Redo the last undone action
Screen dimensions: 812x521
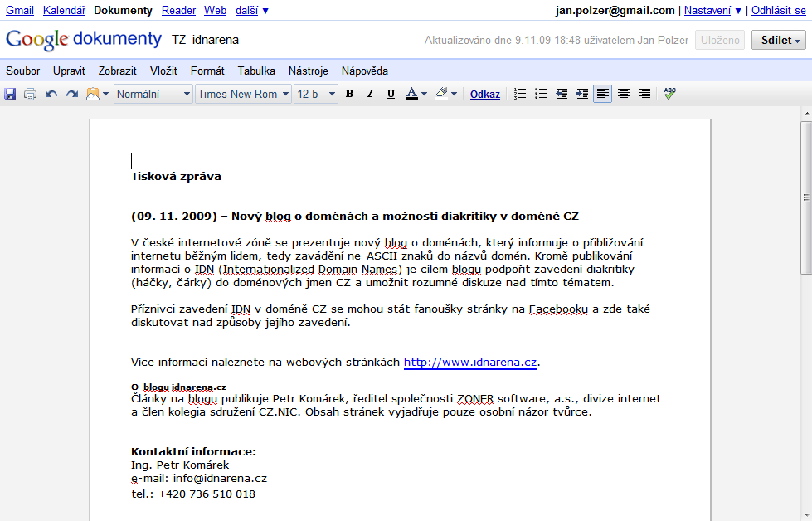click(72, 94)
